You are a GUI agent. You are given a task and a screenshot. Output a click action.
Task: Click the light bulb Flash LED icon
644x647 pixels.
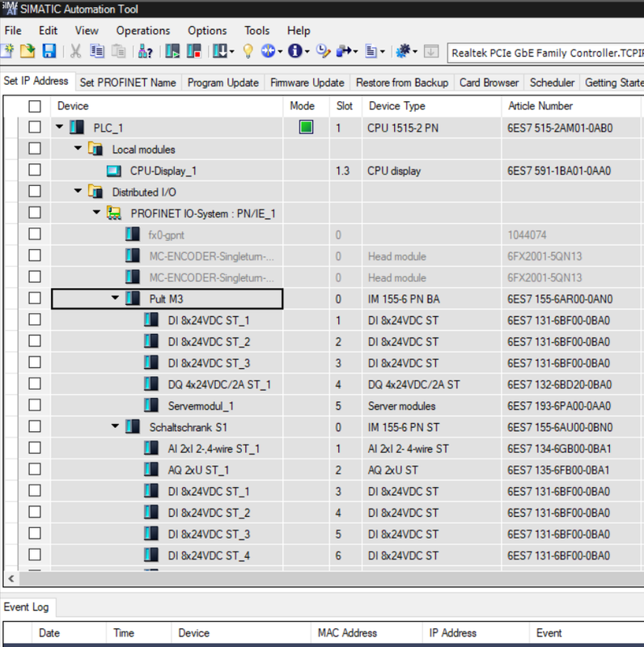[248, 51]
